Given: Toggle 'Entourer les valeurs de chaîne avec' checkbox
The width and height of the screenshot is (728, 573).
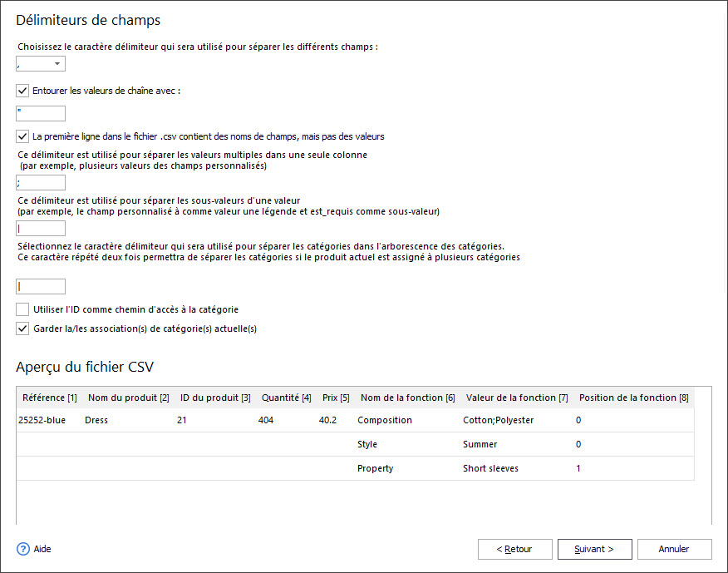Looking at the screenshot, I should (x=22, y=91).
